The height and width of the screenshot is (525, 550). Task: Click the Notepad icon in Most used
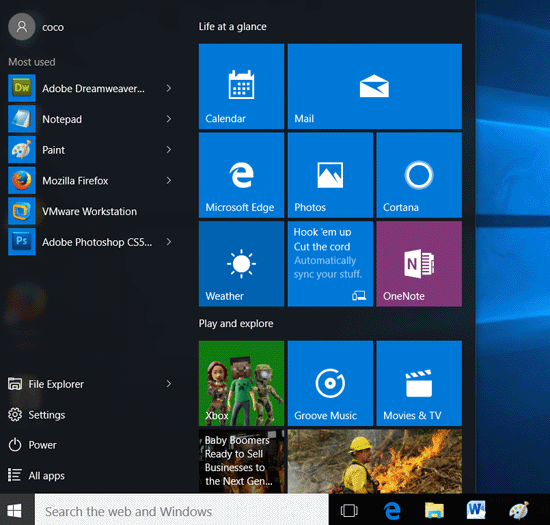[x=22, y=119]
